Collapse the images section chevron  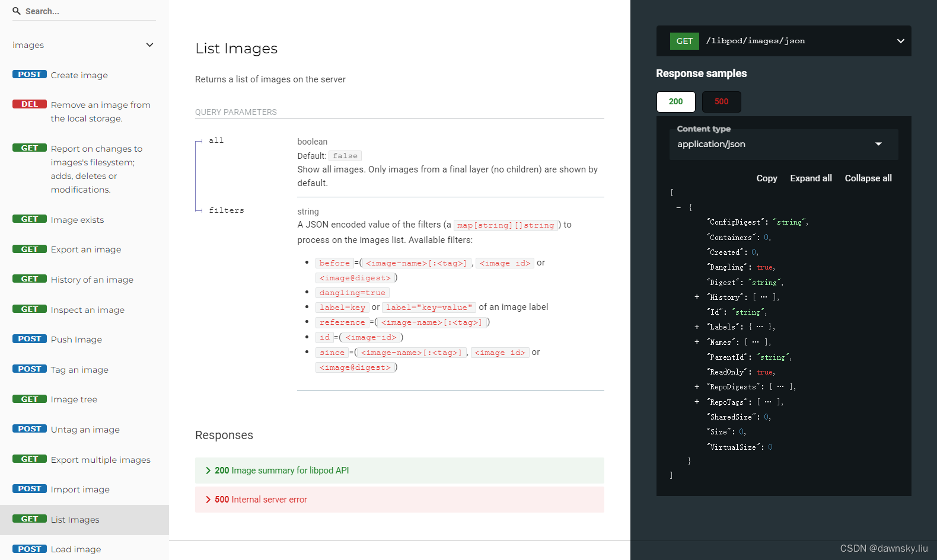(x=149, y=45)
